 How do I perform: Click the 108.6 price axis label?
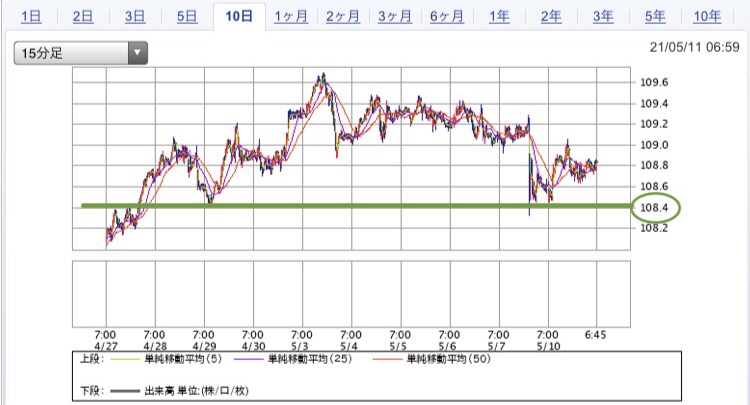tap(654, 186)
